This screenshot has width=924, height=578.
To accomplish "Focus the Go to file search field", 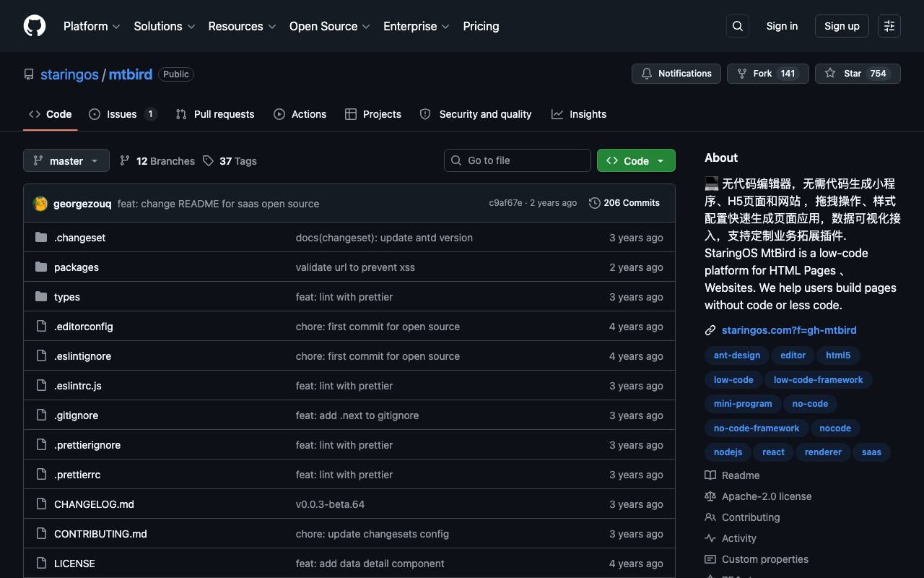I will click(x=518, y=160).
